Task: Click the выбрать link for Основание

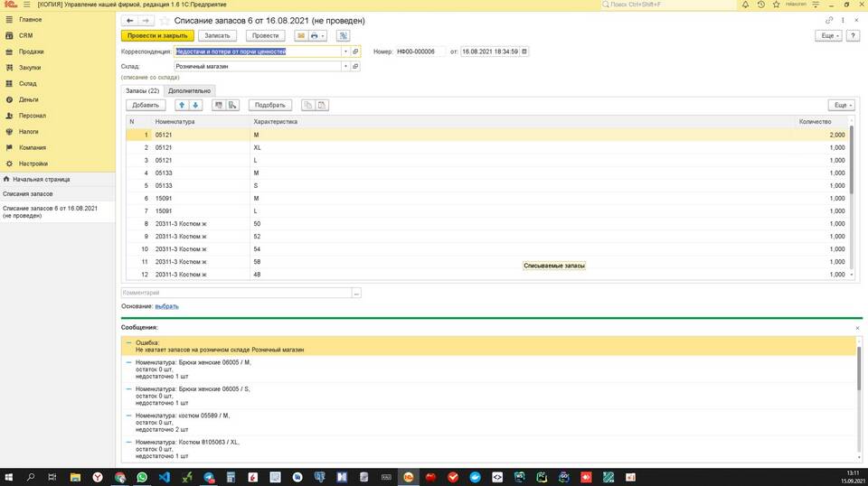Action: [166, 306]
